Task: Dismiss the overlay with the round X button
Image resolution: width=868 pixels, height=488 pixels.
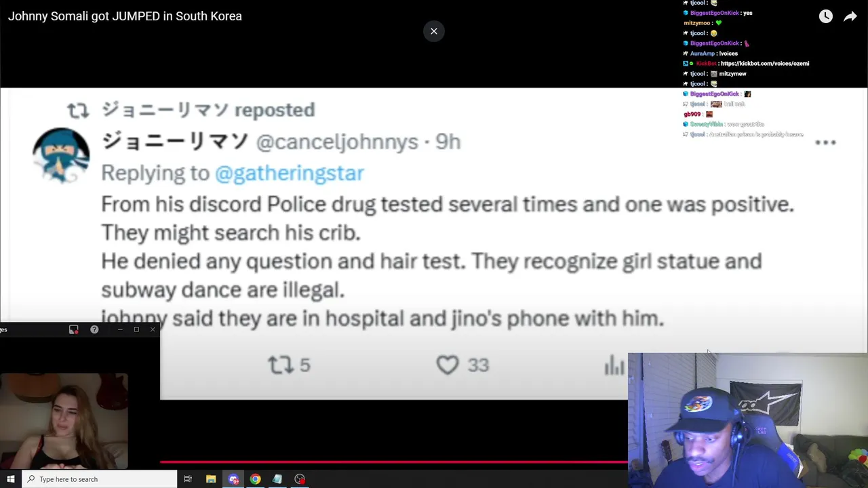Action: [x=434, y=31]
